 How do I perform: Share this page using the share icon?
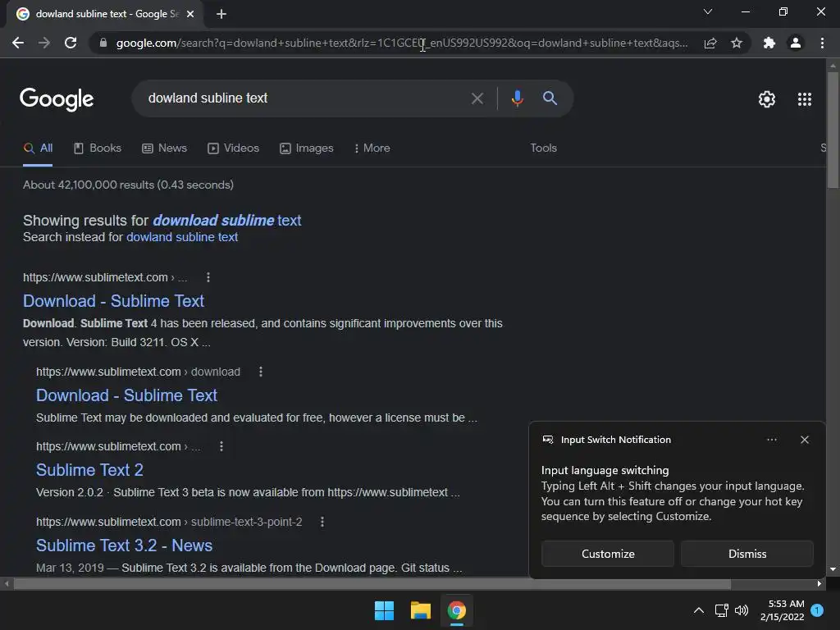(x=710, y=43)
